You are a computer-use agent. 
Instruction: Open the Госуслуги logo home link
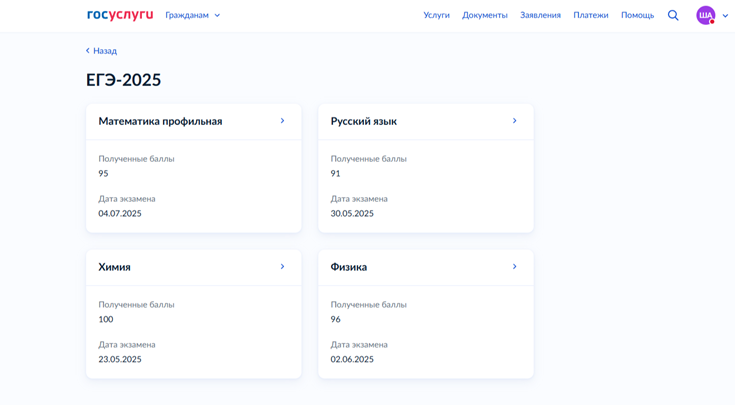click(x=120, y=15)
